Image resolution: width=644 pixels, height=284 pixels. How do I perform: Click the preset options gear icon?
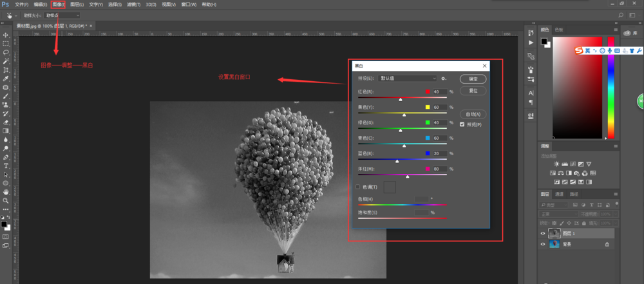[443, 79]
